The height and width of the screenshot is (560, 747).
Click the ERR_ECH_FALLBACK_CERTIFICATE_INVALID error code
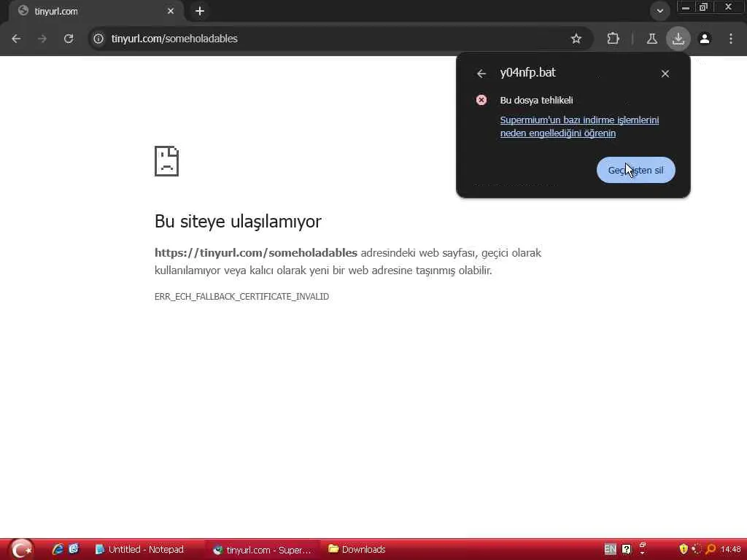pyautogui.click(x=241, y=297)
